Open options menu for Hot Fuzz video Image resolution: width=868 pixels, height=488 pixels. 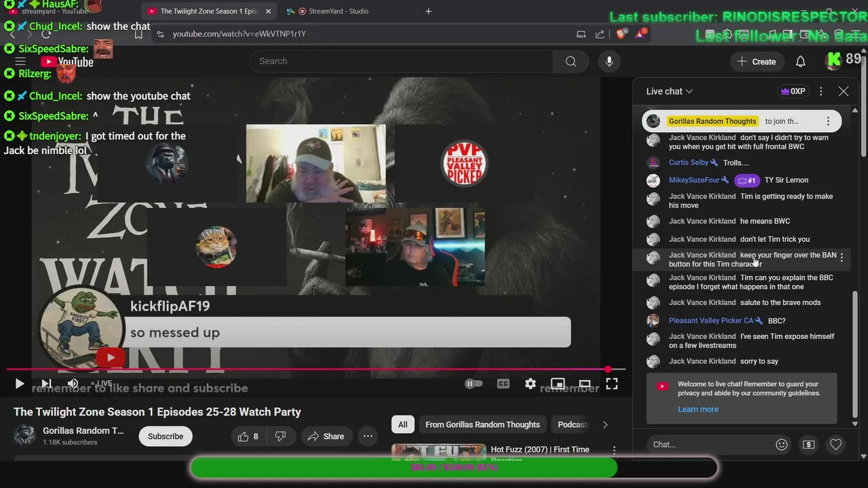pos(614,450)
